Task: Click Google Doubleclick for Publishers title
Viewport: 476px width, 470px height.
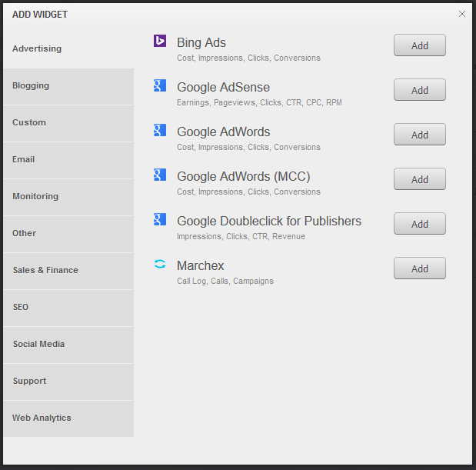Action: [x=269, y=221]
